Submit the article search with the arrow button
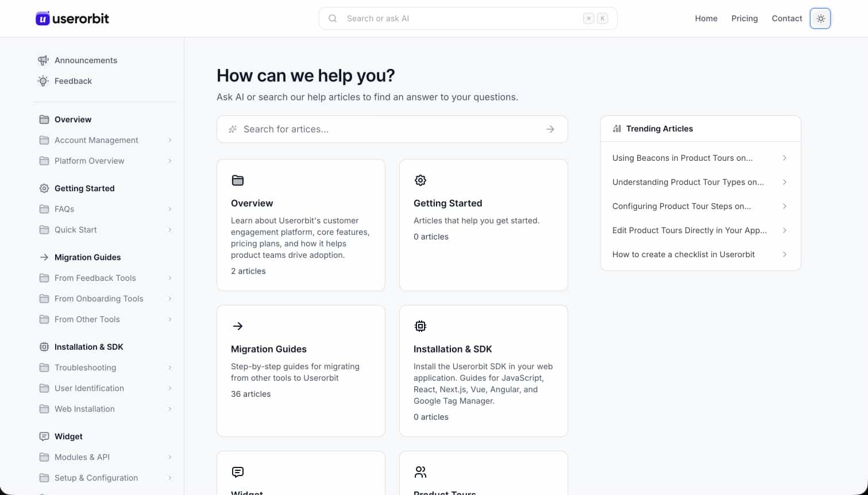Image resolution: width=868 pixels, height=495 pixels. coord(550,129)
